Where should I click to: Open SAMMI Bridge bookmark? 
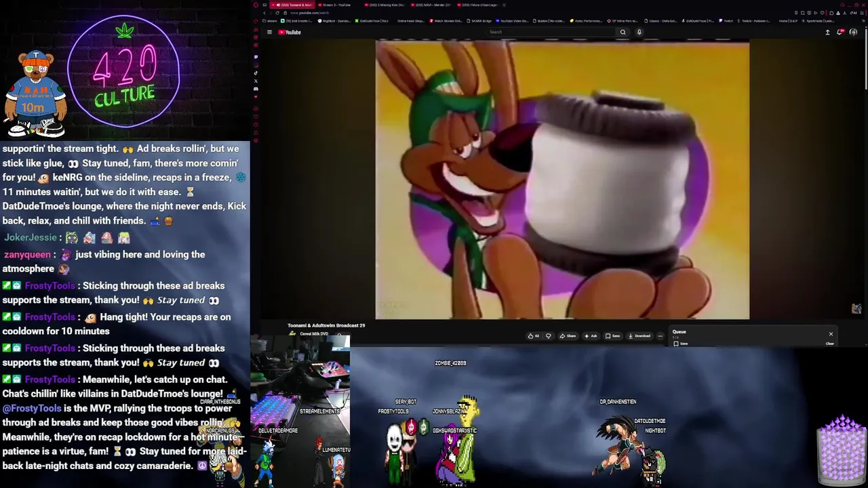(x=479, y=21)
